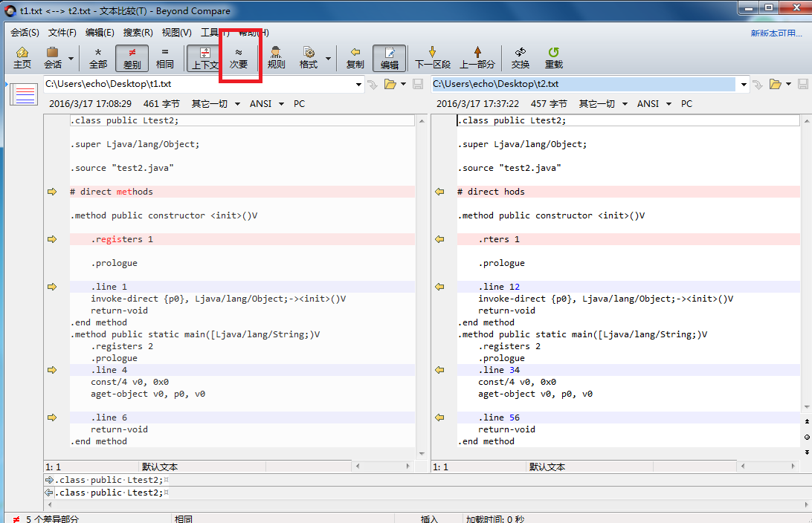Reload files with the 重载 icon

click(553, 58)
